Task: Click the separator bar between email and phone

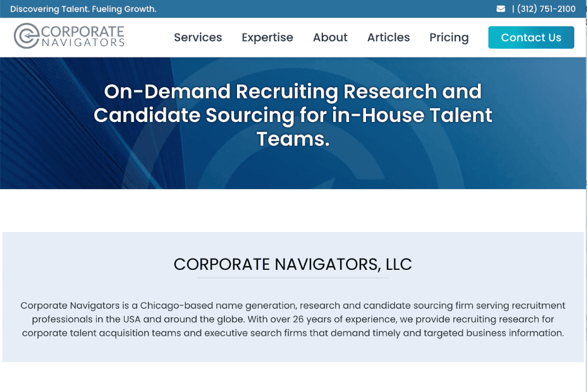Action: pos(512,9)
